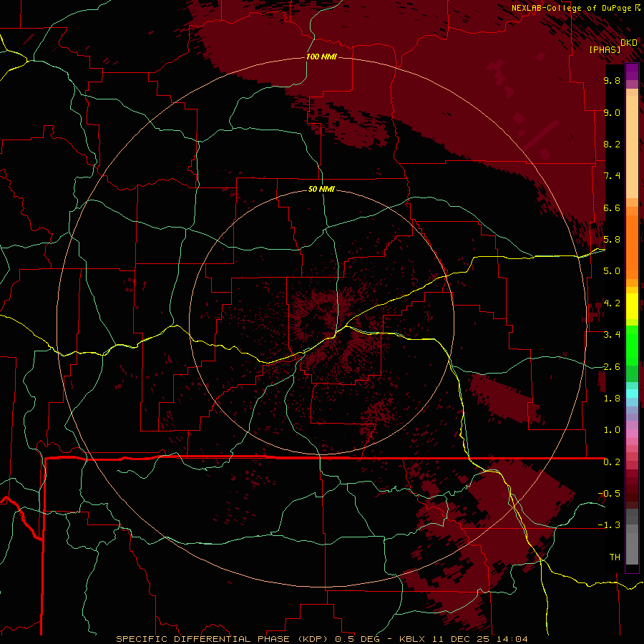Click the TH threshold label on the scale
644x644 pixels.
[615, 557]
